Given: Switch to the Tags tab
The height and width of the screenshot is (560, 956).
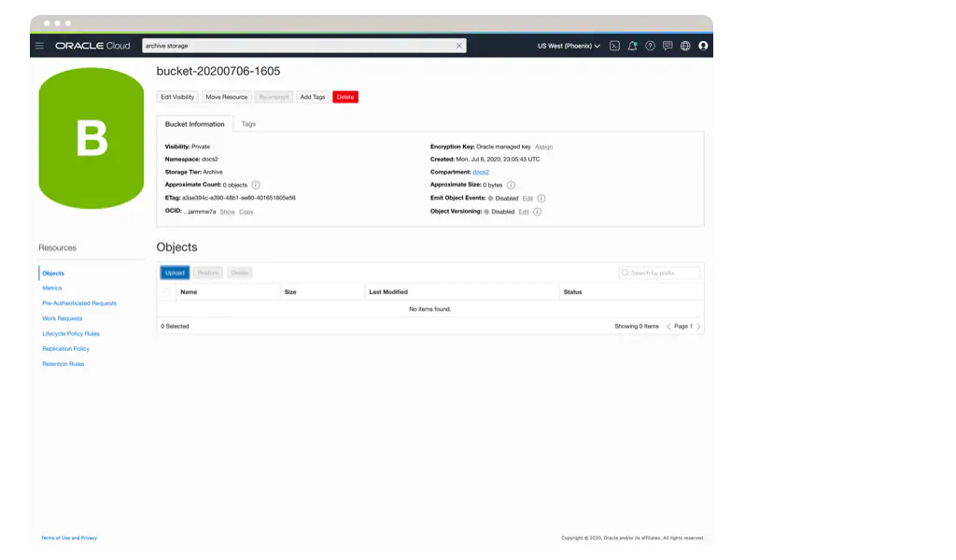Looking at the screenshot, I should [x=248, y=124].
